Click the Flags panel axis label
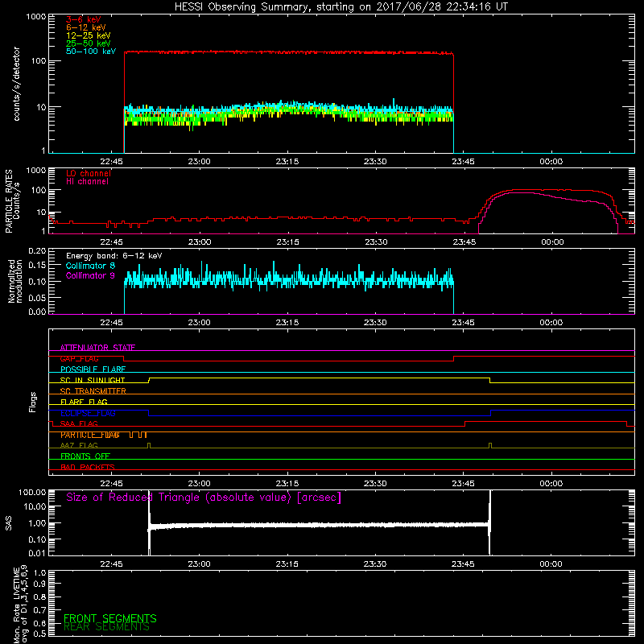Viewport: 644px width, 644px height. point(32,402)
